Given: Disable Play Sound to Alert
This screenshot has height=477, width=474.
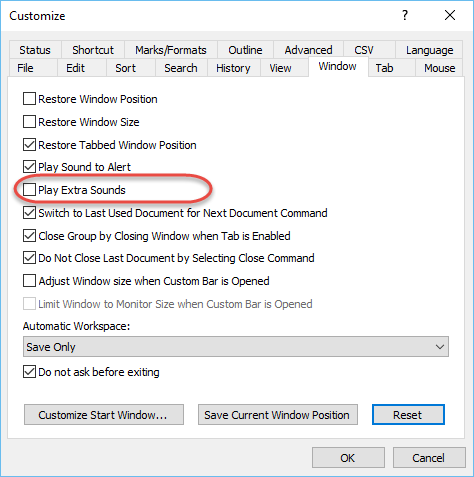Looking at the screenshot, I should click(x=29, y=167).
